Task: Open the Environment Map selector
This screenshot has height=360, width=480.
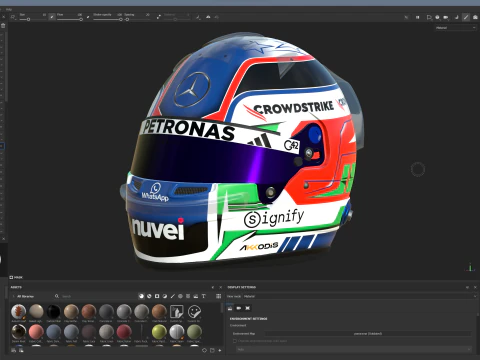Action: pyautogui.click(x=368, y=333)
